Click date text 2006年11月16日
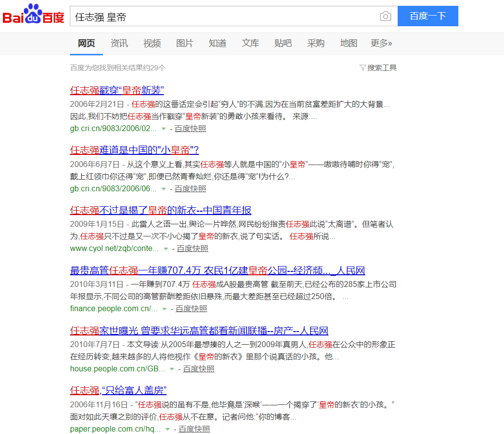The height and width of the screenshot is (434, 504). (99, 405)
